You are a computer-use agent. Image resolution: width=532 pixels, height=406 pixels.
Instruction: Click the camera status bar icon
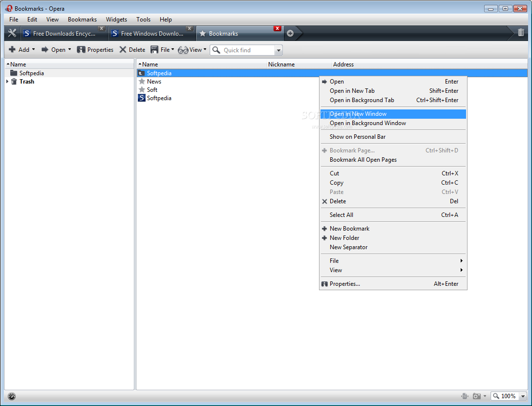[x=477, y=396]
